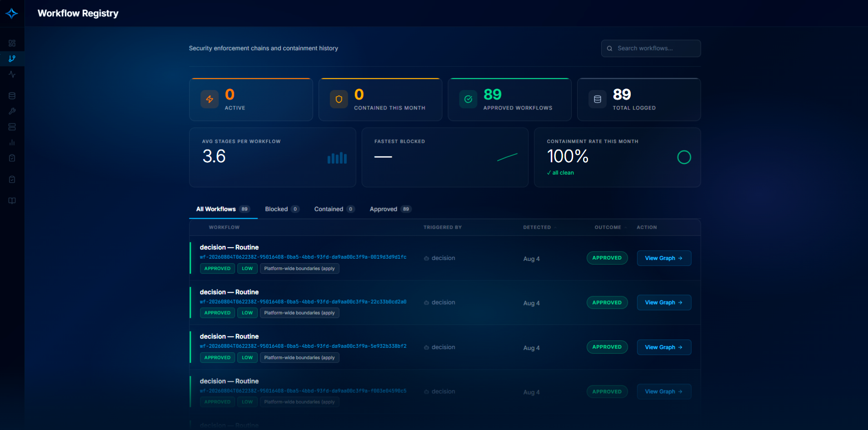Click the 3.6 Avg Stages value
This screenshot has width=868, height=430.
[214, 157]
